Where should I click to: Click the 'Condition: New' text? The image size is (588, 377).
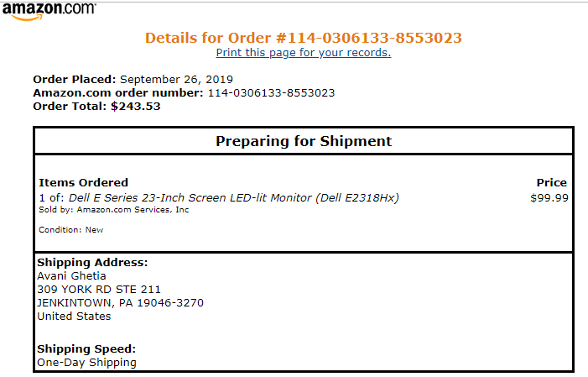tap(71, 230)
